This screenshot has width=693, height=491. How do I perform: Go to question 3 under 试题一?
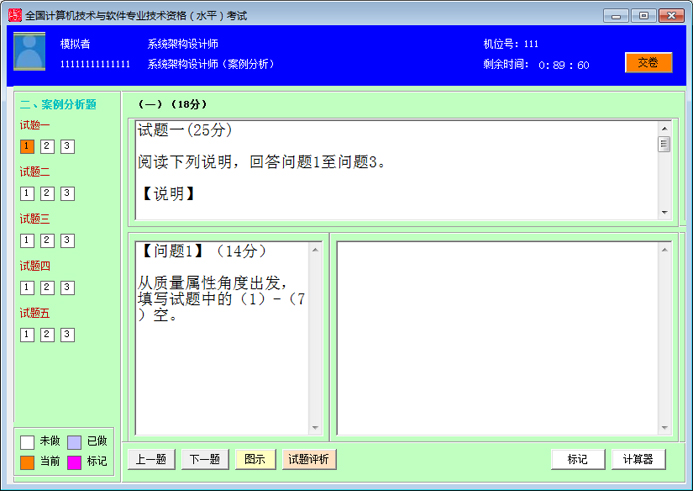[x=67, y=147]
